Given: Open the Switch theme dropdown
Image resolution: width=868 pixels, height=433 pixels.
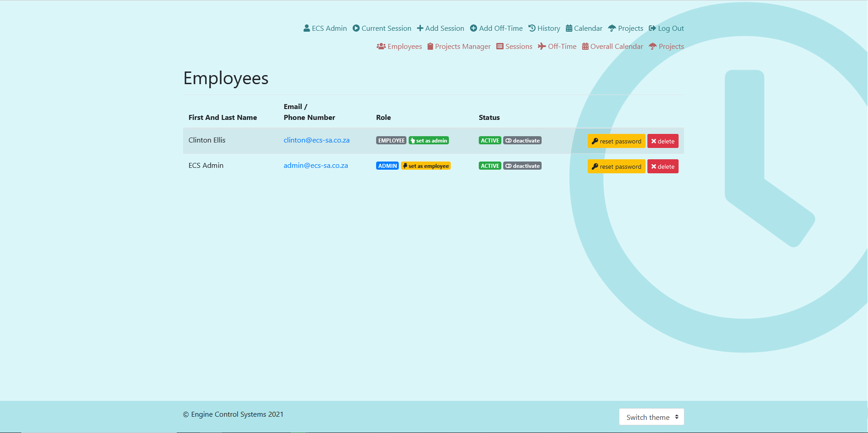Looking at the screenshot, I should click(x=651, y=417).
